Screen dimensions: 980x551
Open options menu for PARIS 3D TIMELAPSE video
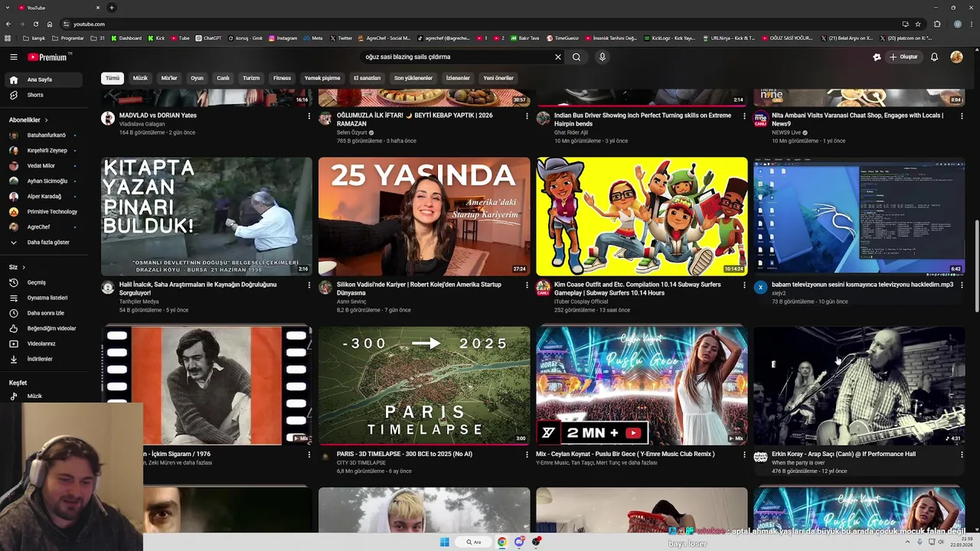(x=527, y=455)
